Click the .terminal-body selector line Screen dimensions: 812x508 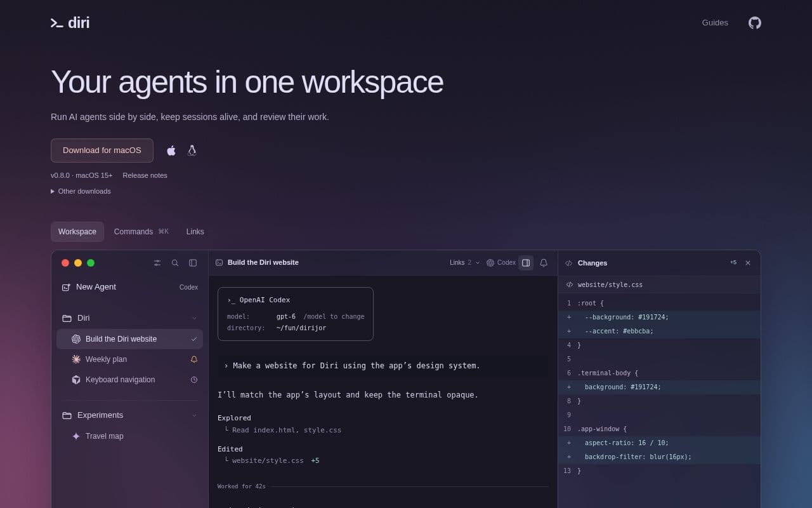659,373
